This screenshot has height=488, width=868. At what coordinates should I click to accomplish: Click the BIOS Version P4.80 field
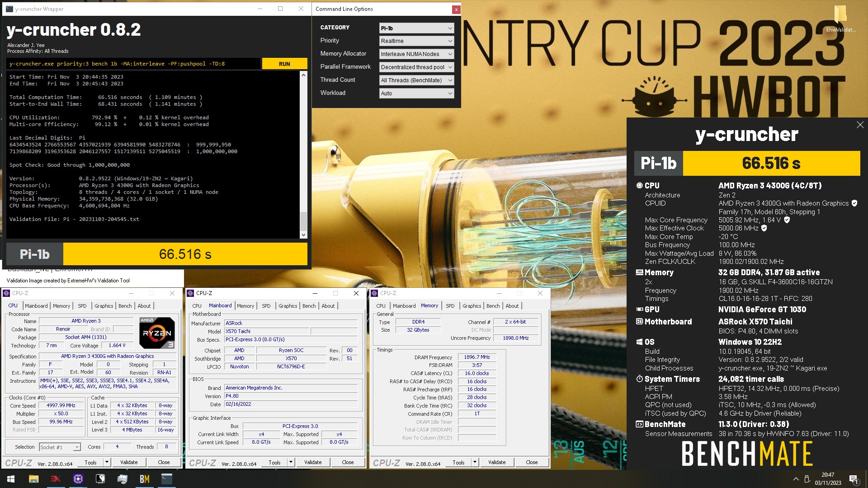pyautogui.click(x=291, y=396)
